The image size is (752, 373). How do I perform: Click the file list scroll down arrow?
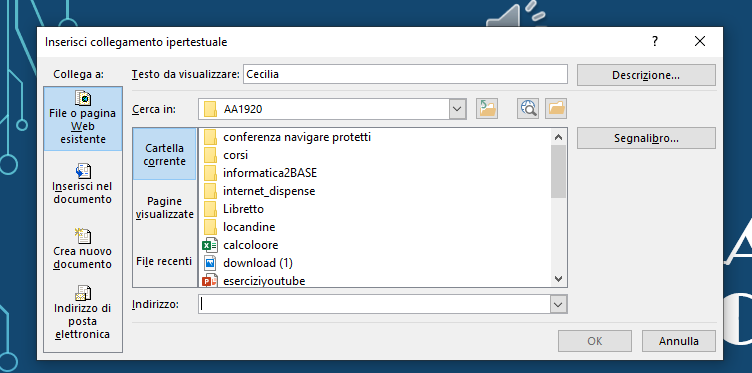(x=558, y=279)
